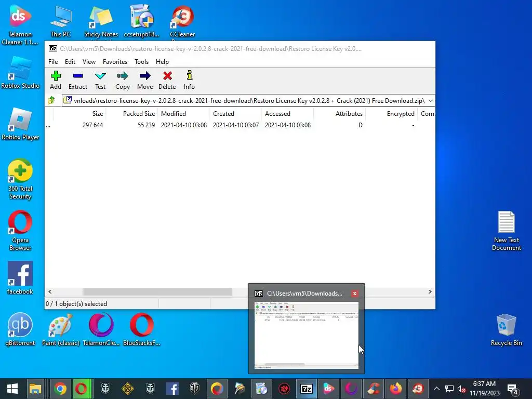This screenshot has height=399, width=532.
Task: Open the View menu
Action: tap(89, 62)
